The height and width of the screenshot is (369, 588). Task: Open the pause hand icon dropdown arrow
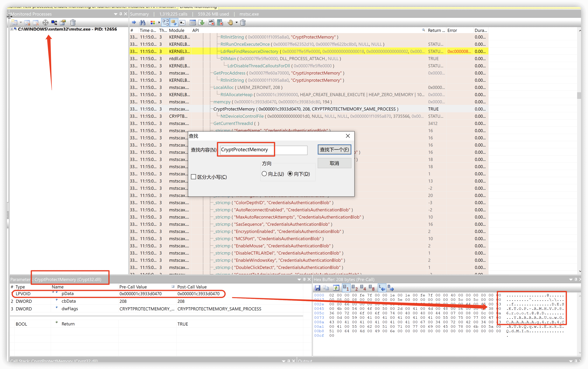(236, 23)
